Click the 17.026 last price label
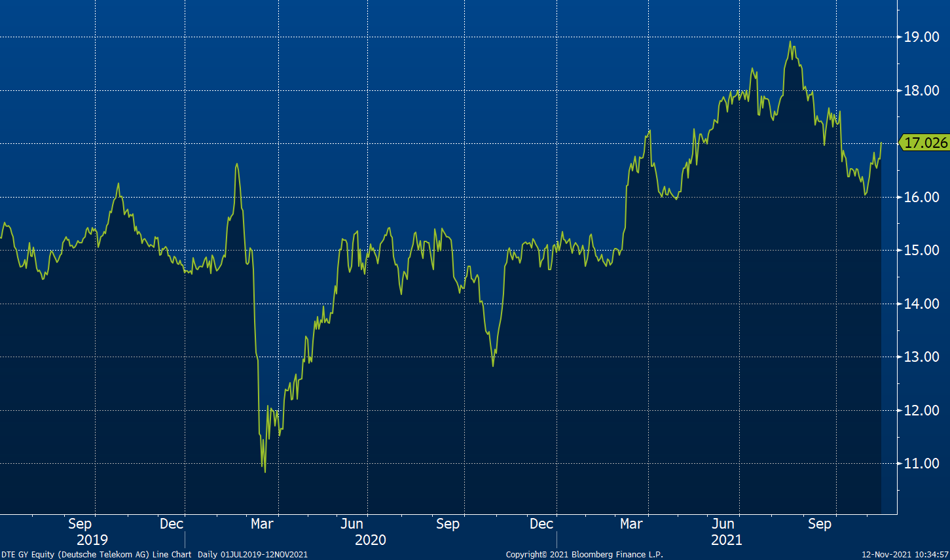The height and width of the screenshot is (560, 950). pyautogui.click(x=924, y=143)
